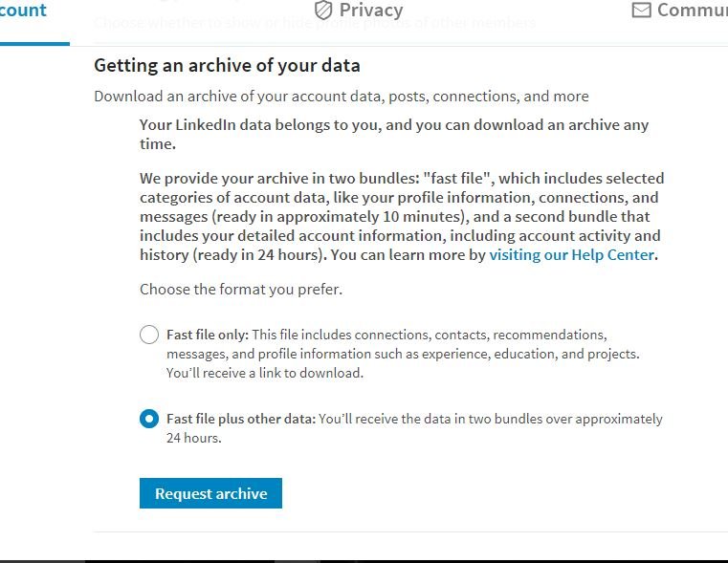
Task: Select the Account tab
Action: coord(23,11)
